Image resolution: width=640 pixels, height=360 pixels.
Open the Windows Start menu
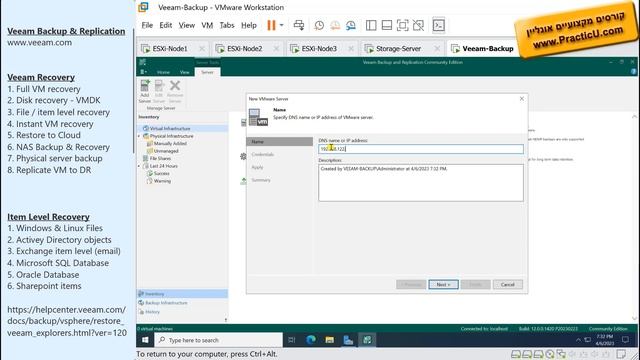pos(145,340)
